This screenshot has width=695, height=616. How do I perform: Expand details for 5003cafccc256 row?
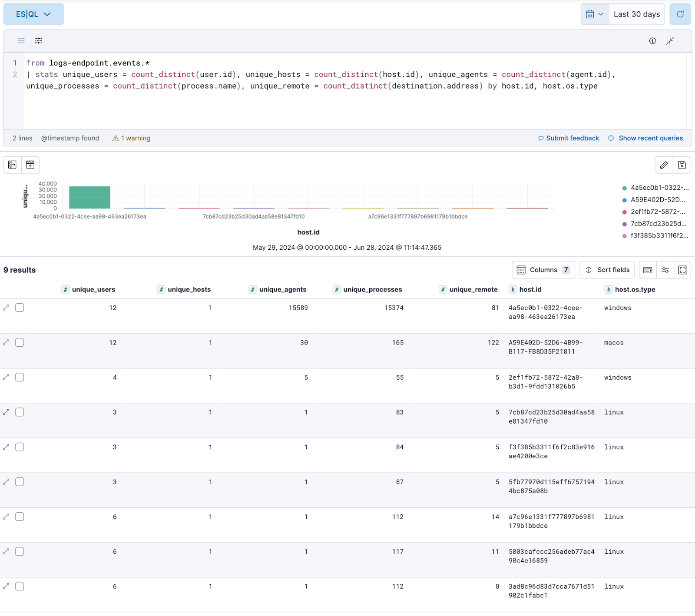pos(6,551)
